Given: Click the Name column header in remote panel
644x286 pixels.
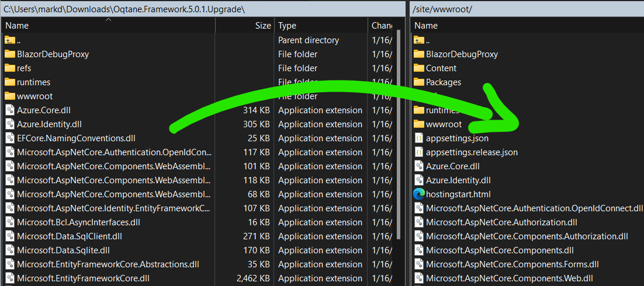Looking at the screenshot, I should [x=527, y=26].
